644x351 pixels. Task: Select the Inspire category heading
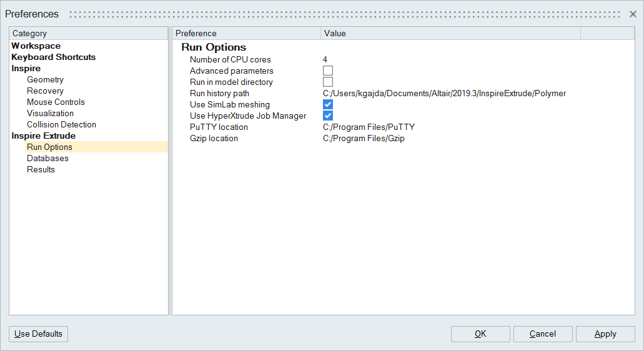(26, 69)
